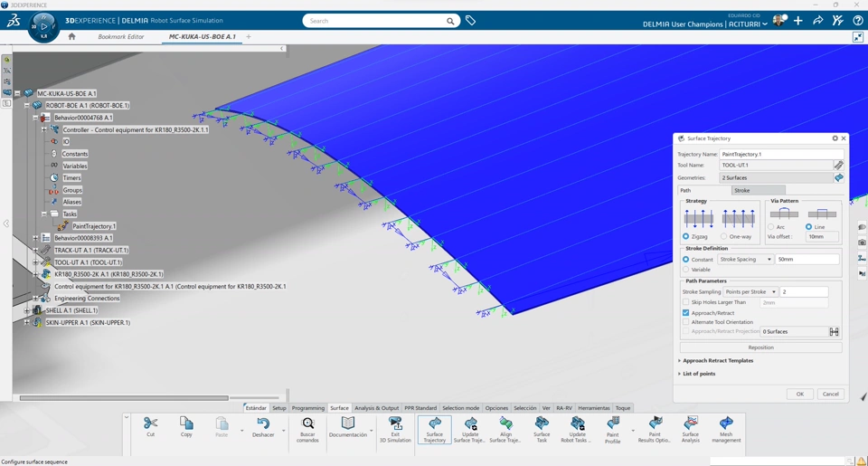This screenshot has width=868, height=466.
Task: Click the tag icon beside search
Action: click(470, 21)
